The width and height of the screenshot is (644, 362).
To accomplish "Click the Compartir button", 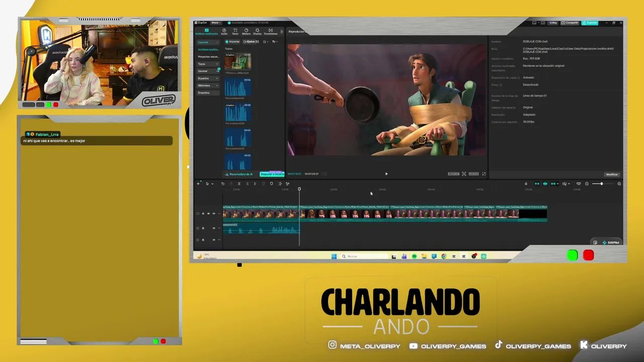I will click(x=571, y=23).
